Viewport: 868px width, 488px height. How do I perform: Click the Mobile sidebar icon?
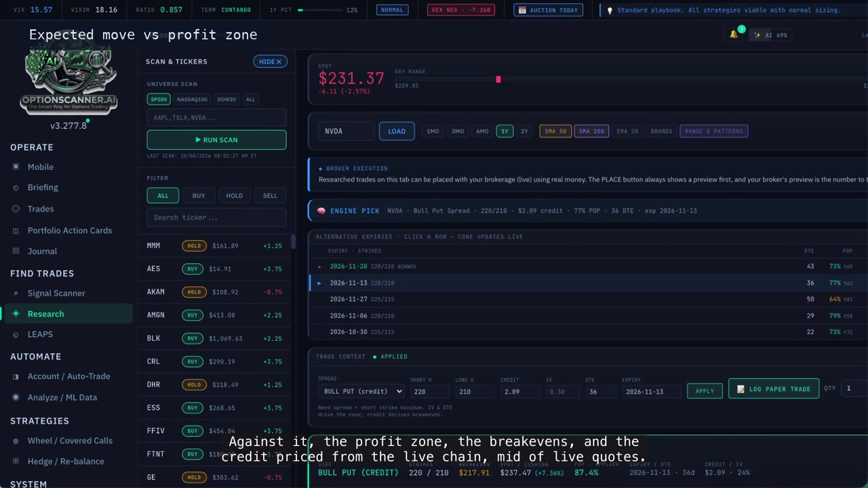coord(16,167)
